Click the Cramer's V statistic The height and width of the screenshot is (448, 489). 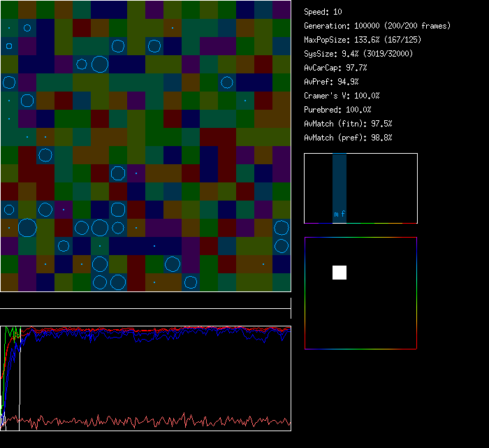(x=342, y=96)
